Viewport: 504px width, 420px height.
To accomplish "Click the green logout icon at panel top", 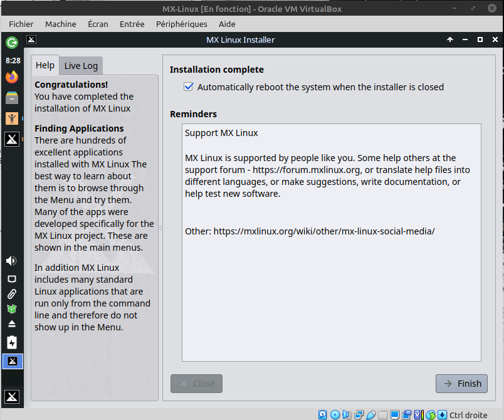I will click(12, 43).
